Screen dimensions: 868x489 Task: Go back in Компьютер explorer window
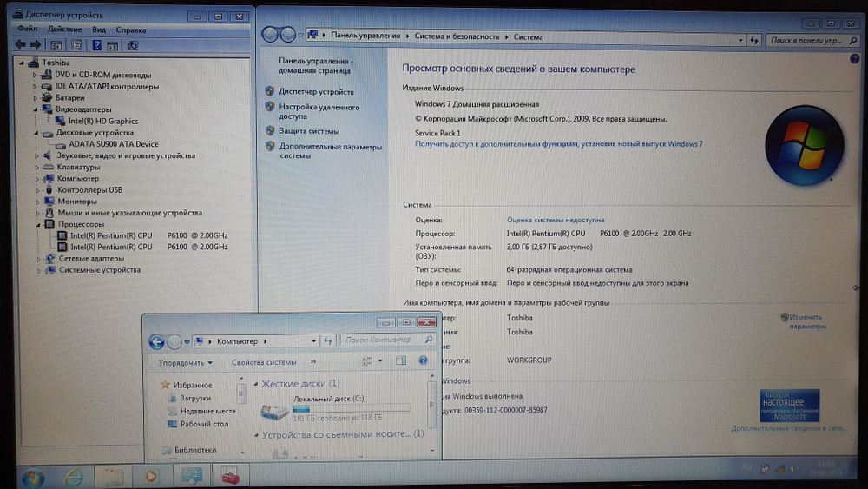pos(156,342)
